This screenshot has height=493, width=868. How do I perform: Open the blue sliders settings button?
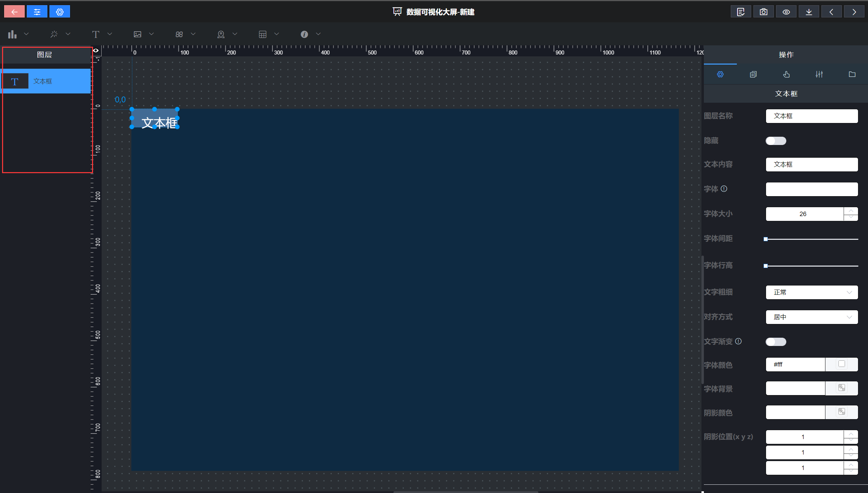click(37, 12)
